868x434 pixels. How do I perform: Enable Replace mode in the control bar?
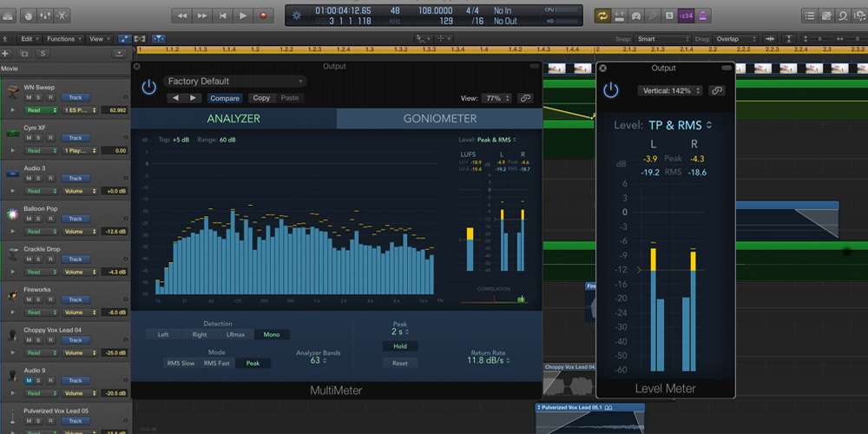[x=620, y=16]
